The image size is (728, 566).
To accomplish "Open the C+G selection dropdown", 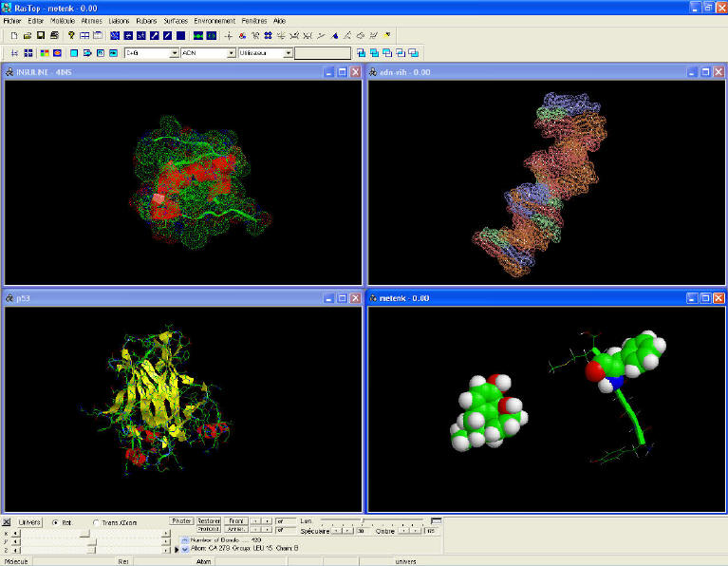I will [174, 53].
